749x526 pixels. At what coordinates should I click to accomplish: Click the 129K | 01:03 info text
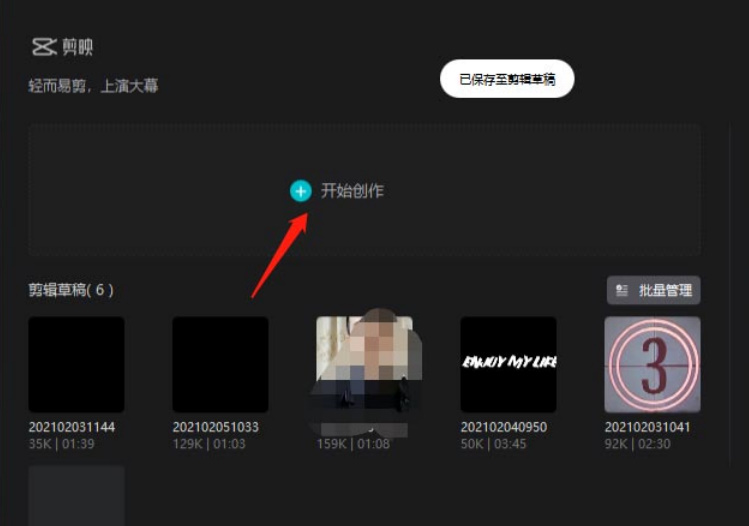[x=209, y=444]
